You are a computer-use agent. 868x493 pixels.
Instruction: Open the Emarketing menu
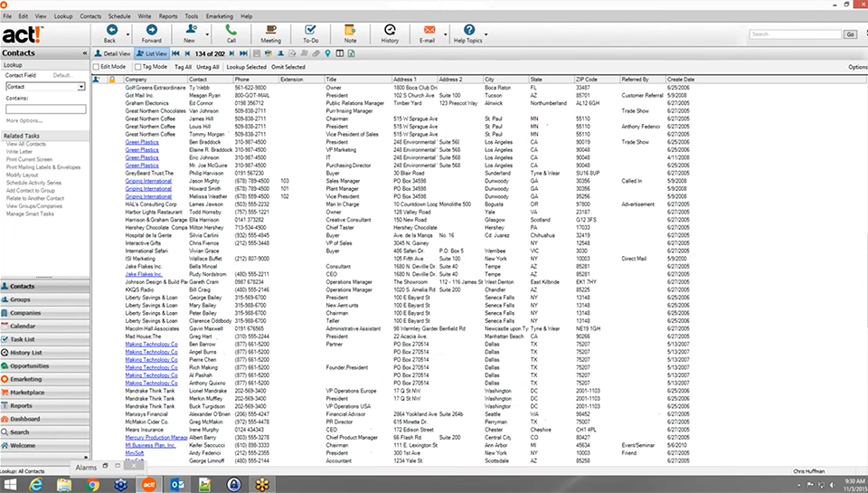(219, 16)
